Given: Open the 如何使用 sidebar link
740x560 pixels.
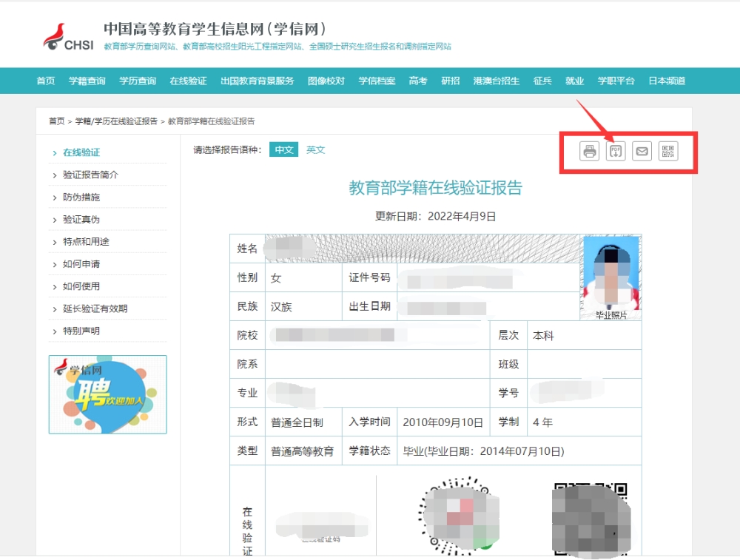Looking at the screenshot, I should (81, 286).
